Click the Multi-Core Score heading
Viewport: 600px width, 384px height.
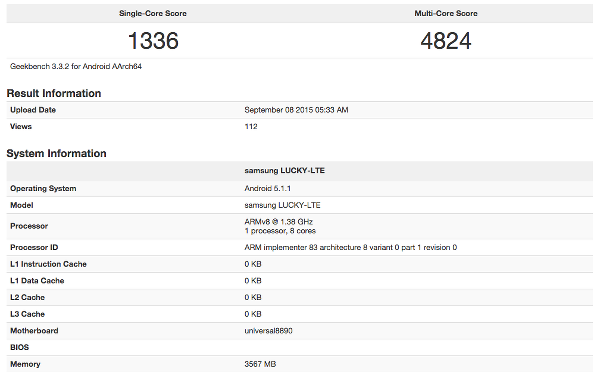[446, 13]
